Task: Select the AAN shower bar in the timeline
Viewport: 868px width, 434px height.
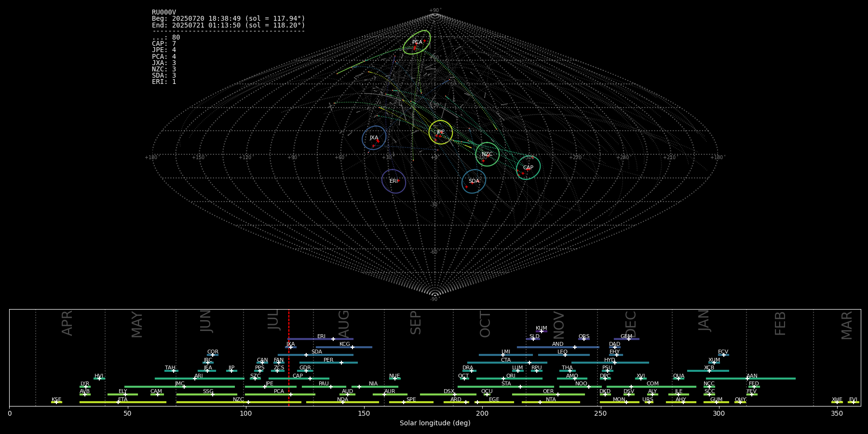Action: tap(751, 379)
